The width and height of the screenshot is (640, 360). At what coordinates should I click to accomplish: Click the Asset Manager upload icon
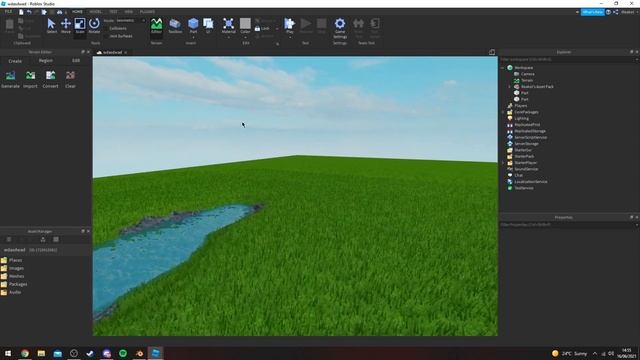[x=43, y=240]
